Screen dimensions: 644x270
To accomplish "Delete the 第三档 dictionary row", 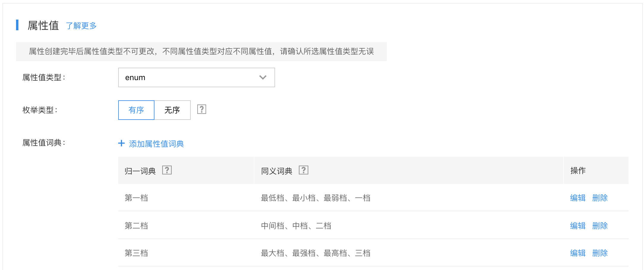I will click(600, 253).
